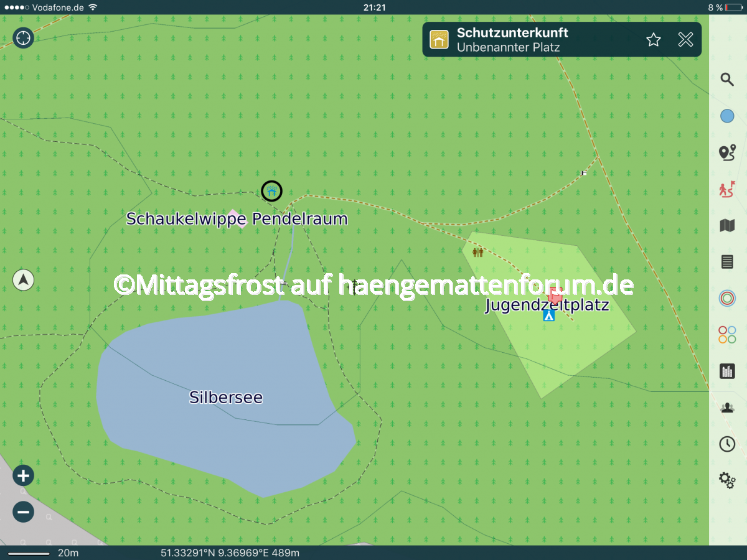Zoom in with the plus button

(x=24, y=476)
